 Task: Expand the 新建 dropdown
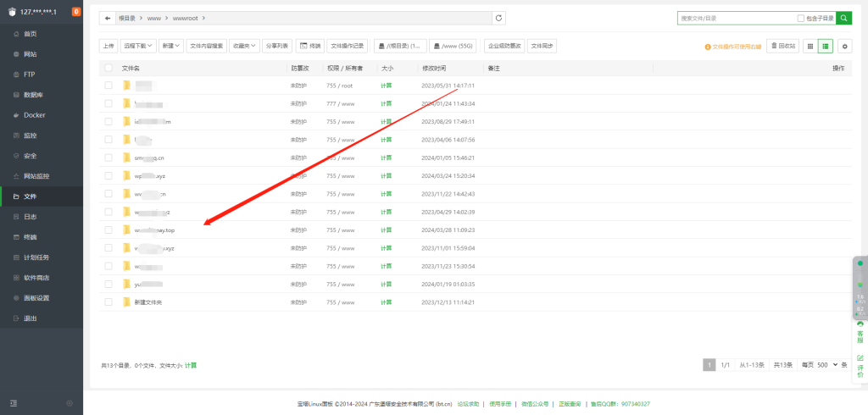coord(171,47)
